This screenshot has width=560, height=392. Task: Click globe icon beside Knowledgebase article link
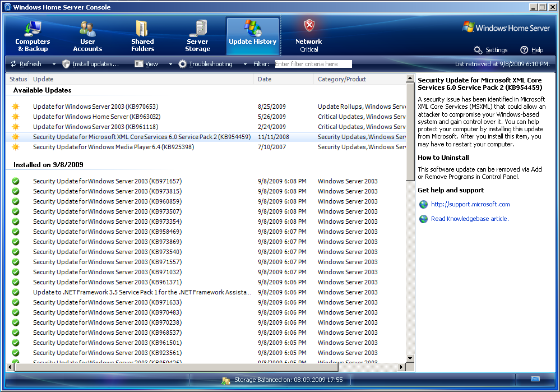tap(423, 219)
